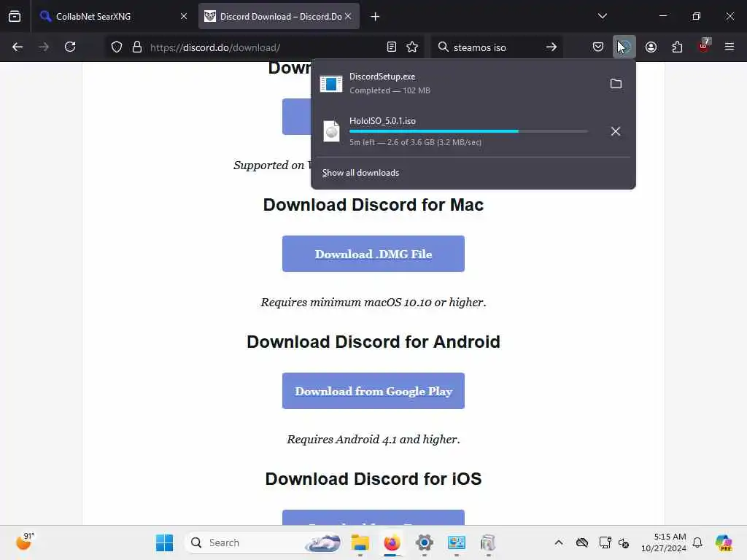Click the macOS 10.10 requirement text
Screen dimensions: 747x560
(x=373, y=303)
